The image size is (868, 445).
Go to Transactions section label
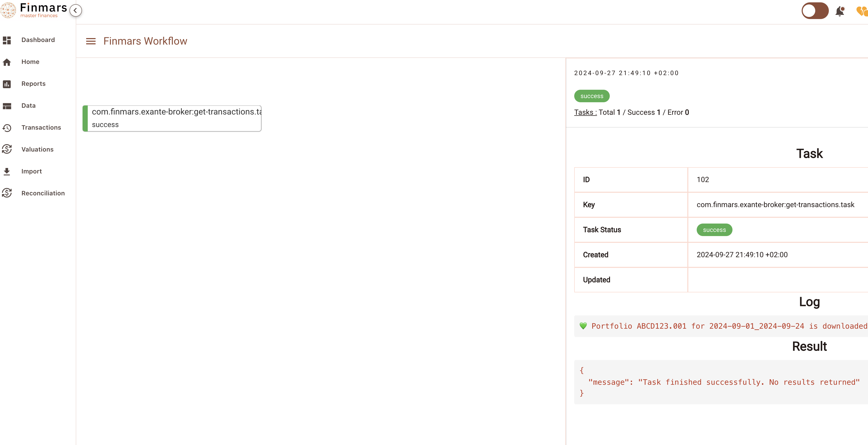(41, 128)
